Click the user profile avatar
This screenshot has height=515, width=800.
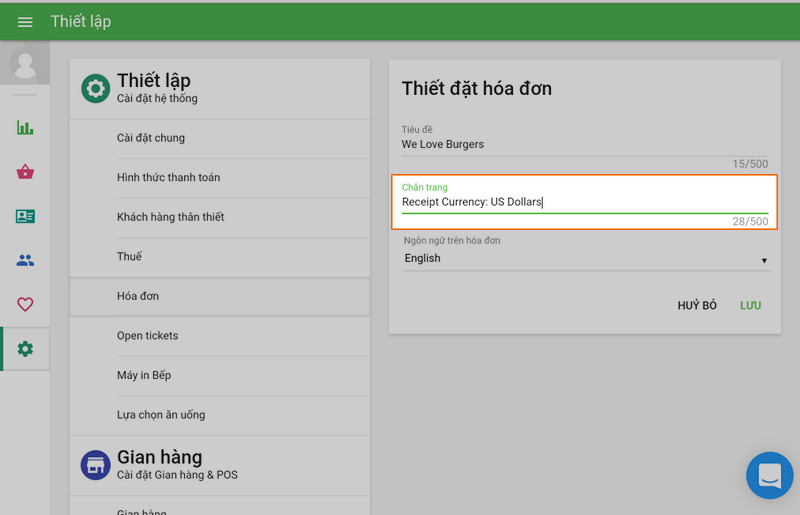coord(25,65)
